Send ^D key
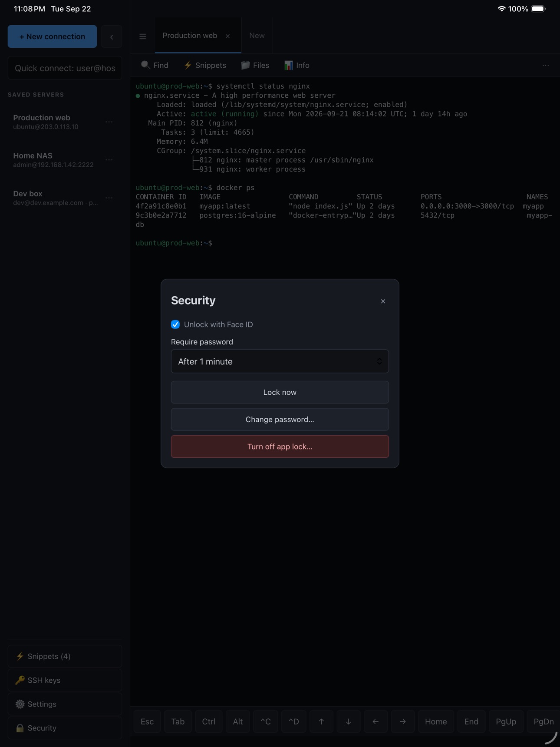560x747 pixels. point(294,721)
